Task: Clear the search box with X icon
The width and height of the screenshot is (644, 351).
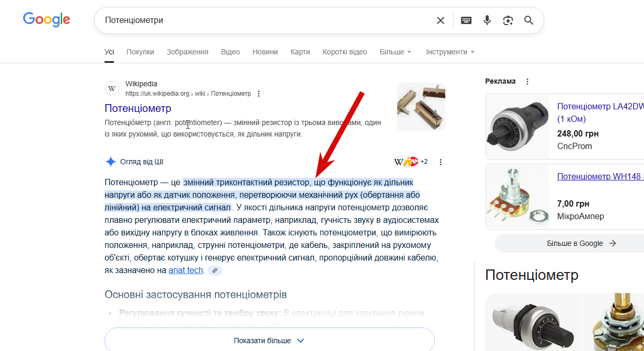Action: coord(441,20)
